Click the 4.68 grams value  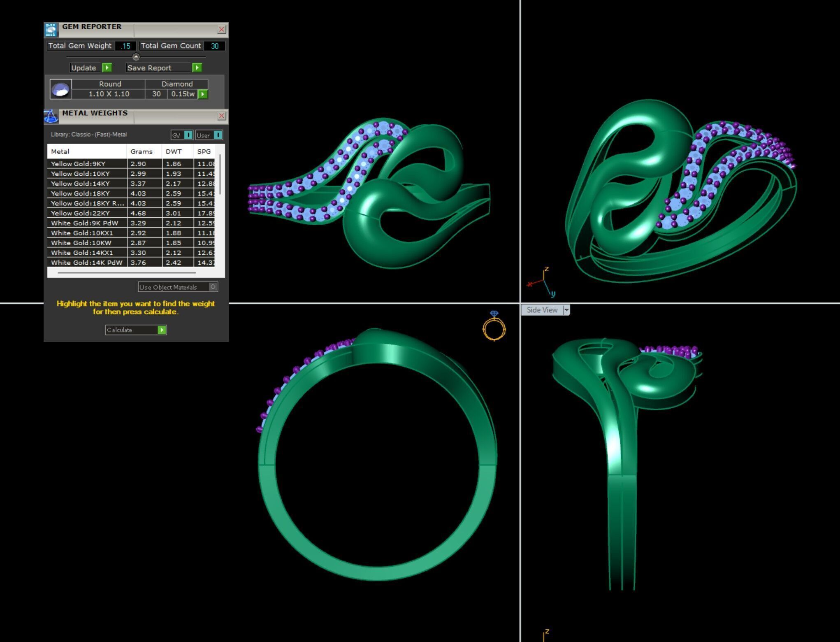point(138,213)
